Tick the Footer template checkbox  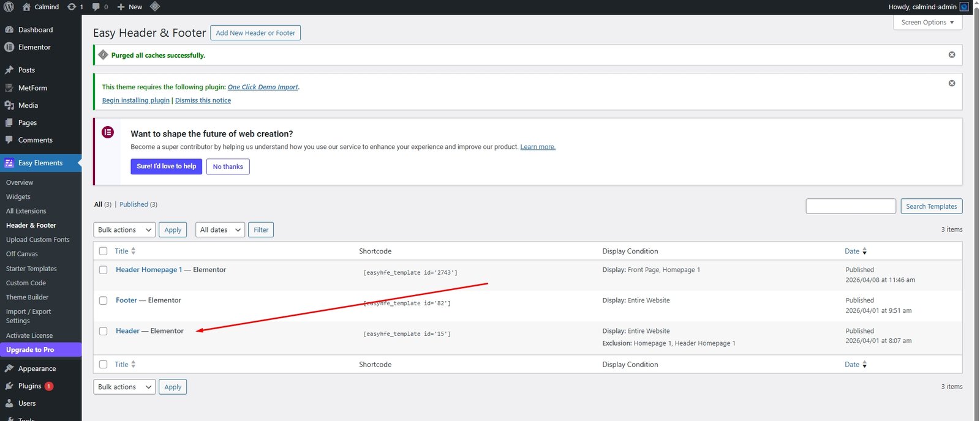tap(104, 300)
